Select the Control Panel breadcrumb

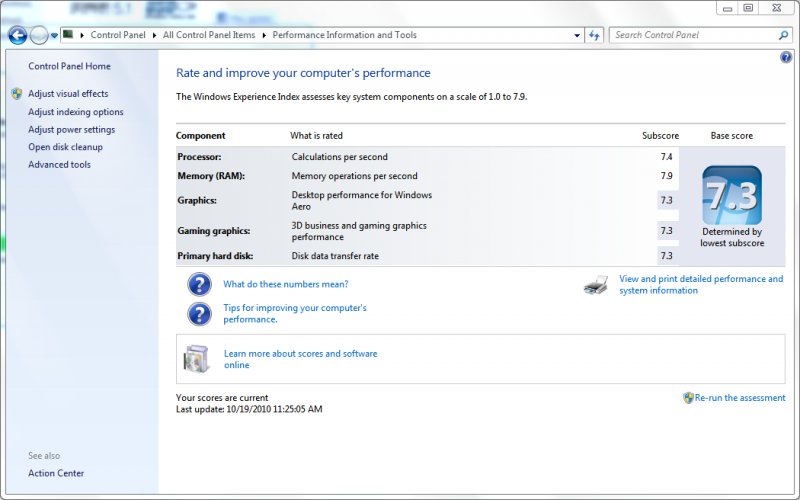(118, 35)
